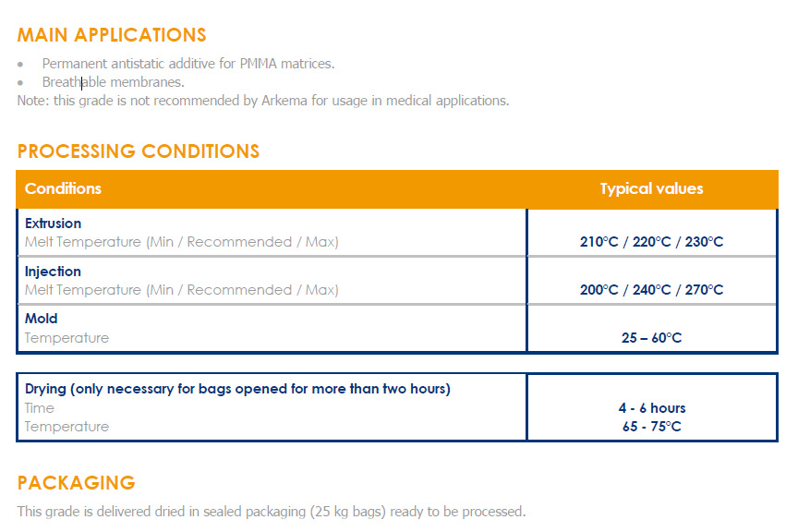Click the Extrusion row label

click(53, 224)
